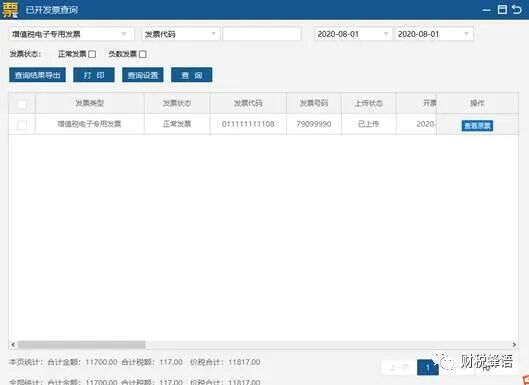
Task: Click the 查询设置 button
Action: [x=143, y=75]
